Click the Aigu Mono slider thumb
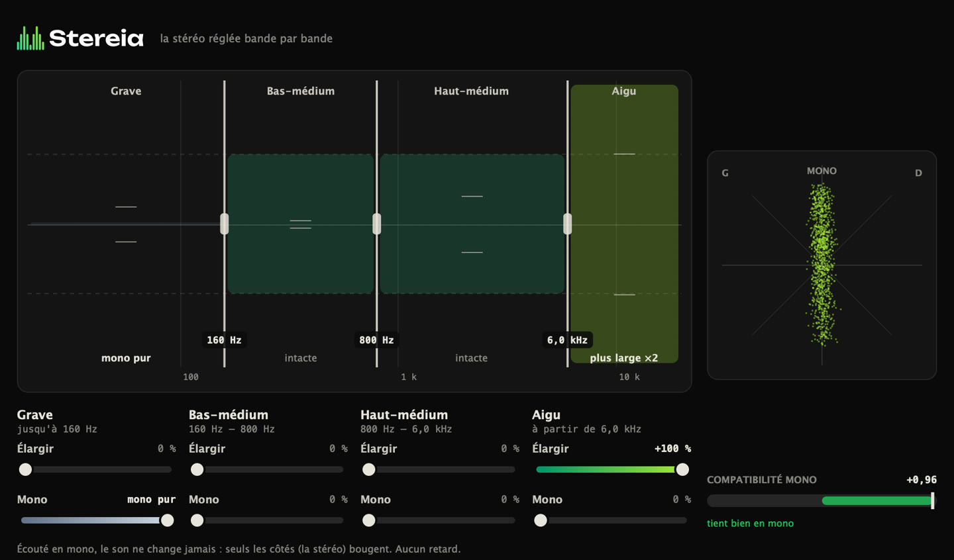Image resolution: width=954 pixels, height=560 pixels. (541, 520)
